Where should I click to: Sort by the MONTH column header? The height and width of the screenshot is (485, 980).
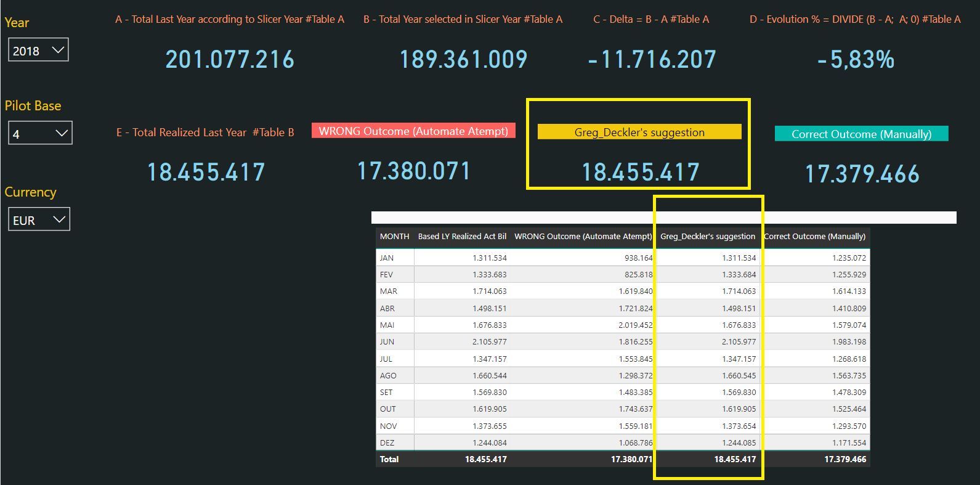[394, 236]
